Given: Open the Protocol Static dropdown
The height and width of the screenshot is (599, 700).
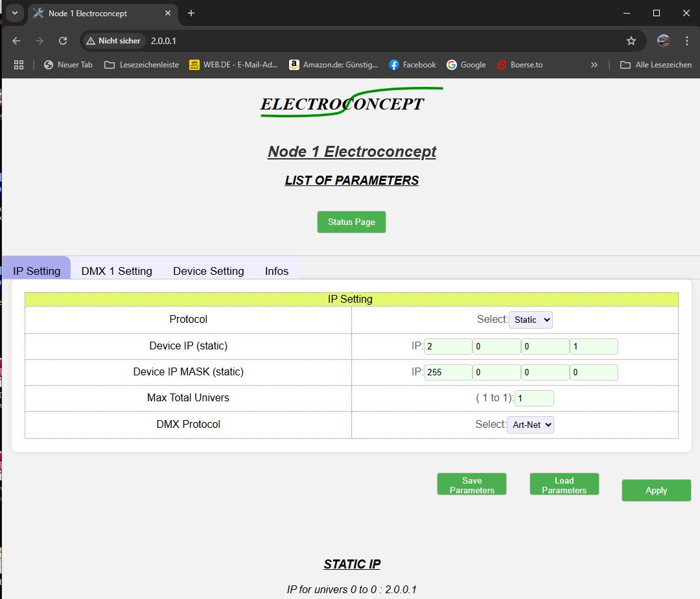Looking at the screenshot, I should point(531,320).
